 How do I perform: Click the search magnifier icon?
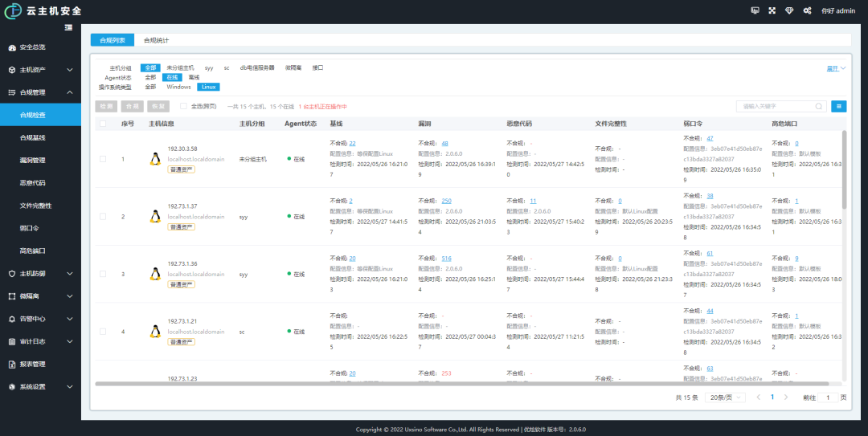[x=819, y=106]
